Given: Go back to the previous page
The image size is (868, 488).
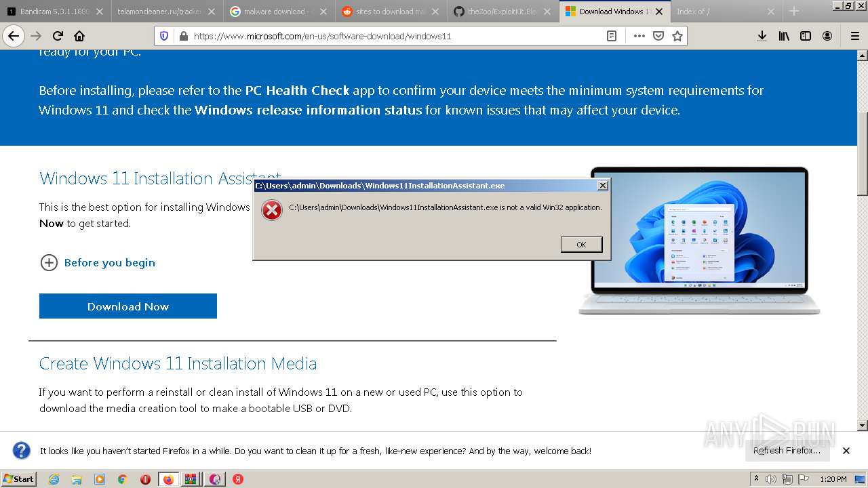Looking at the screenshot, I should point(14,36).
